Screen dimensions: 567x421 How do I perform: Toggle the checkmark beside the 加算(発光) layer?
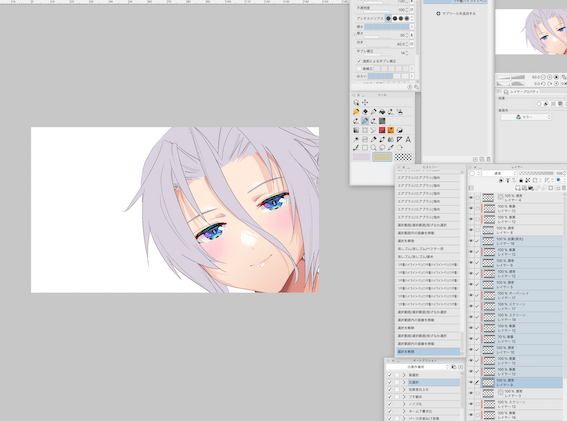(x=477, y=241)
